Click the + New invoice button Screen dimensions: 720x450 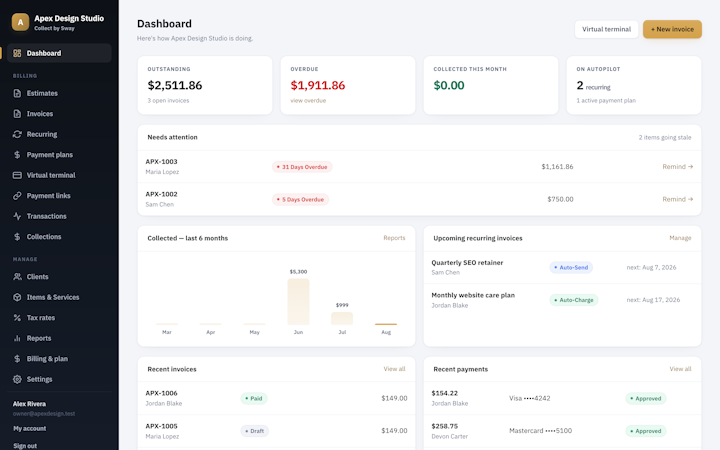672,29
